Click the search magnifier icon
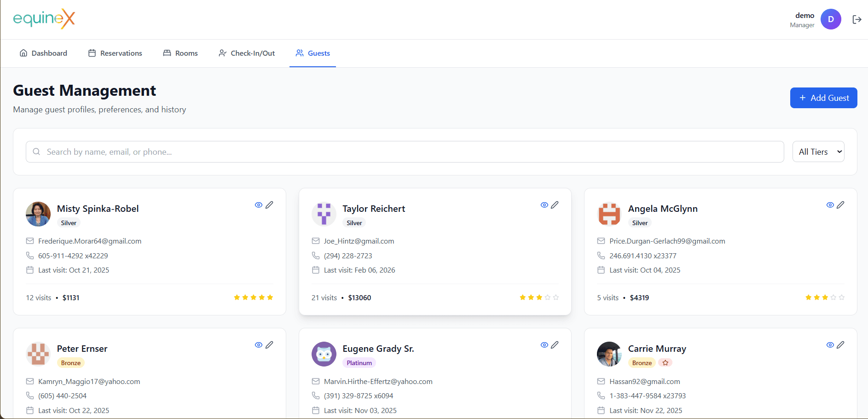 [36, 152]
